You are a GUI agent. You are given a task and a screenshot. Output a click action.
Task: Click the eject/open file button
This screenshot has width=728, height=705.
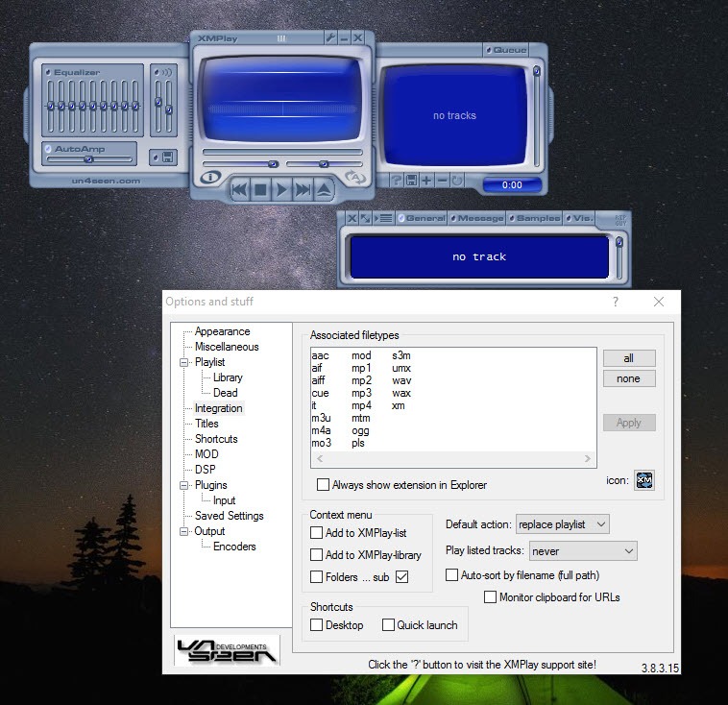pos(324,189)
